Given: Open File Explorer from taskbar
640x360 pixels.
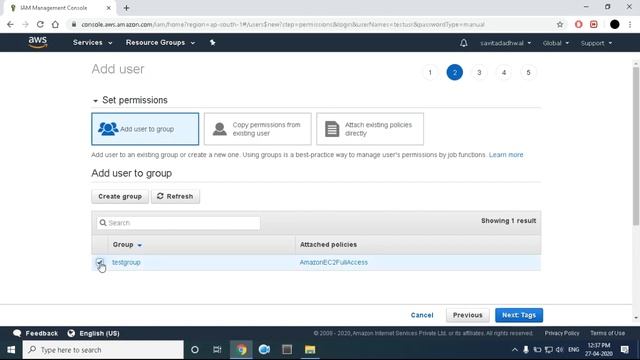Looking at the screenshot, I should pos(310,350).
